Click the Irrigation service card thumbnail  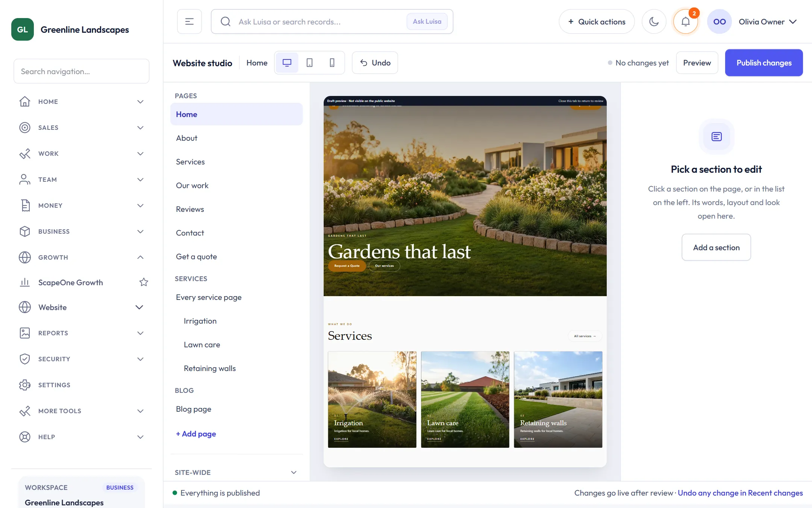tap(372, 399)
